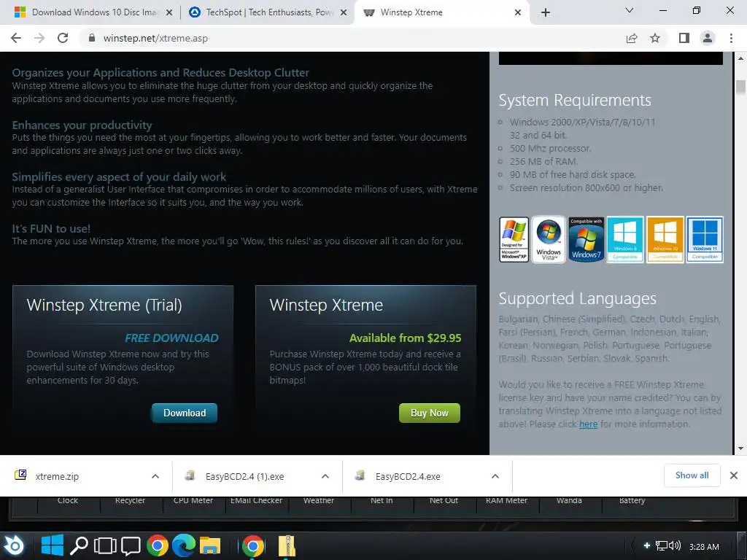This screenshot has height=560, width=747.
Task: Open taskbar Search magnifier
Action: coord(79,545)
